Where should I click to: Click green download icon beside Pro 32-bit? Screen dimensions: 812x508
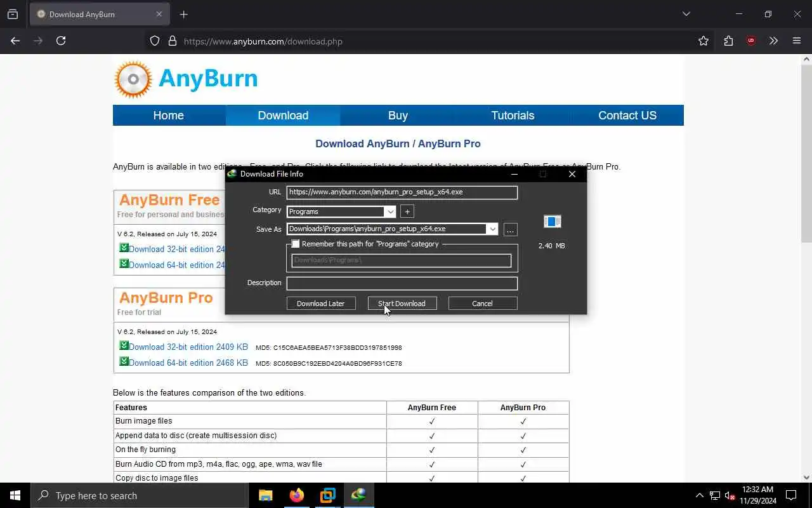coord(124,345)
